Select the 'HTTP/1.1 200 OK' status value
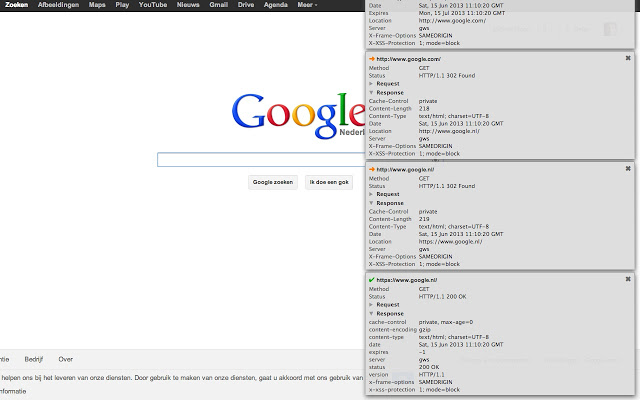 click(x=442, y=297)
